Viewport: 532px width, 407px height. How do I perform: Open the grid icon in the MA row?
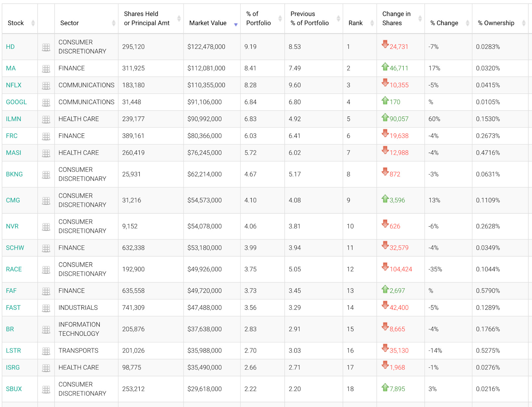[x=46, y=69]
